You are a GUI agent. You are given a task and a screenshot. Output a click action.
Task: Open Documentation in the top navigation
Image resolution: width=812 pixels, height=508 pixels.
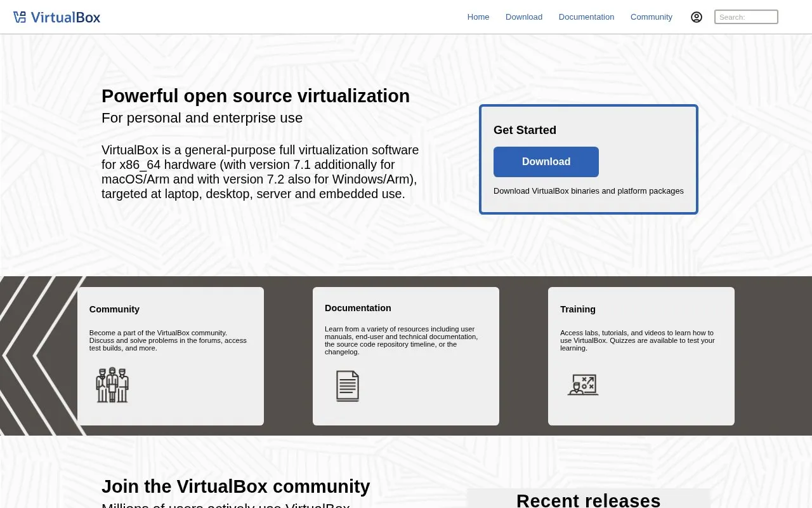pyautogui.click(x=586, y=17)
